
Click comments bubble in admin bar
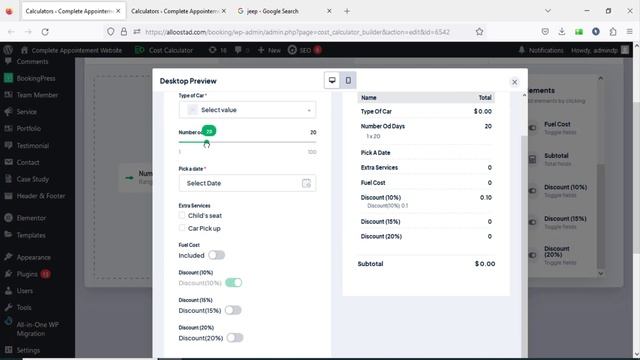point(242,50)
